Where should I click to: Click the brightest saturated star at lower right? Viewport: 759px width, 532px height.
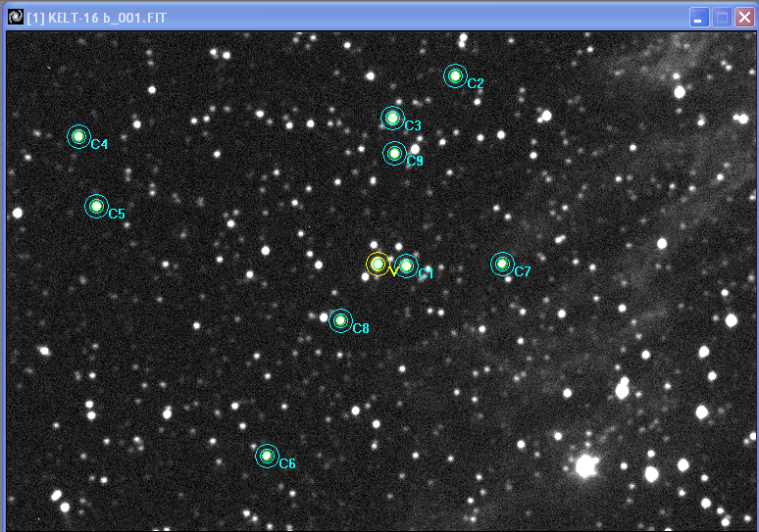[x=586, y=466]
